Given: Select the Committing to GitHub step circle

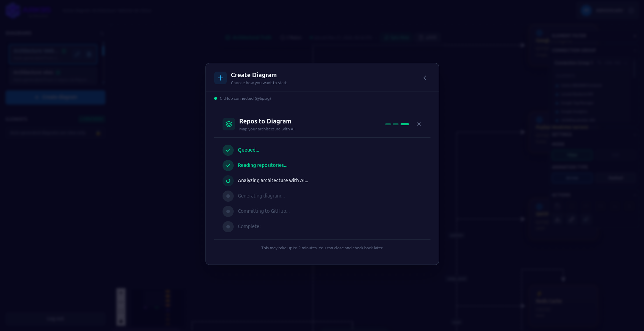Looking at the screenshot, I should (x=228, y=211).
